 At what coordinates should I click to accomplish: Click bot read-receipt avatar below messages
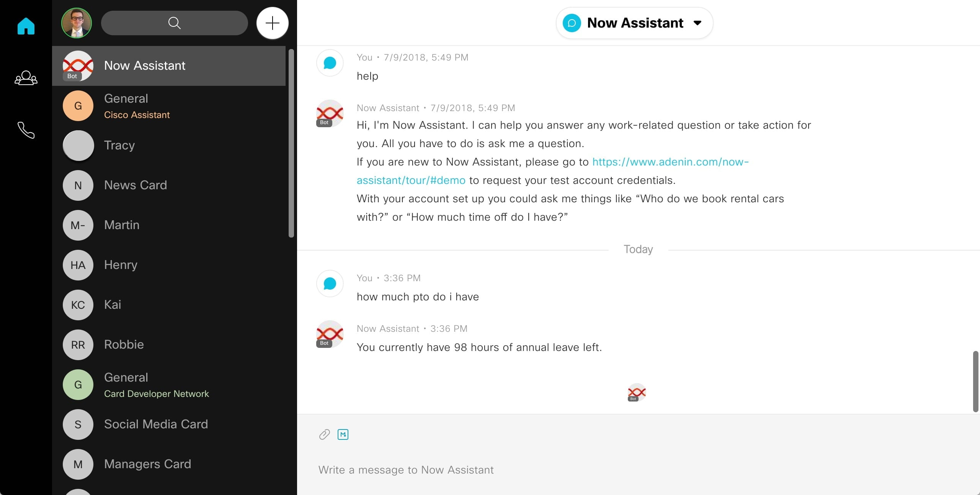[637, 392]
